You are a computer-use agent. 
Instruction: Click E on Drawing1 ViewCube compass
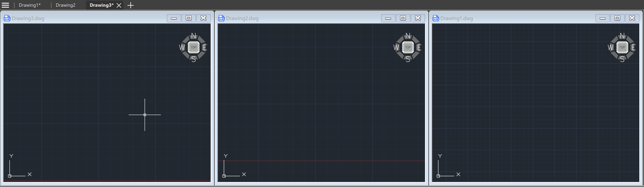633,47
